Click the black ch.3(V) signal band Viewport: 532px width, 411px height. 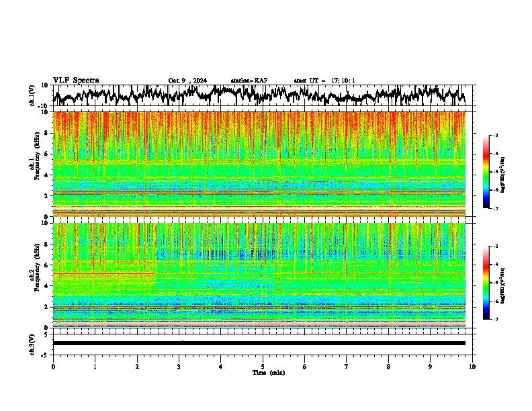point(259,343)
